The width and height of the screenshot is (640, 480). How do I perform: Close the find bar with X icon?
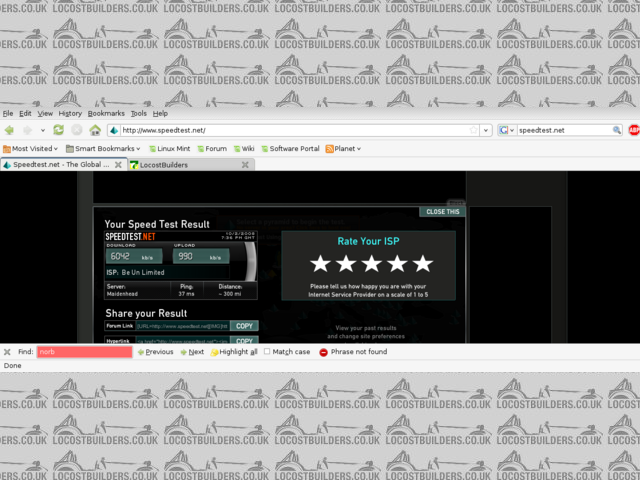pos(7,352)
